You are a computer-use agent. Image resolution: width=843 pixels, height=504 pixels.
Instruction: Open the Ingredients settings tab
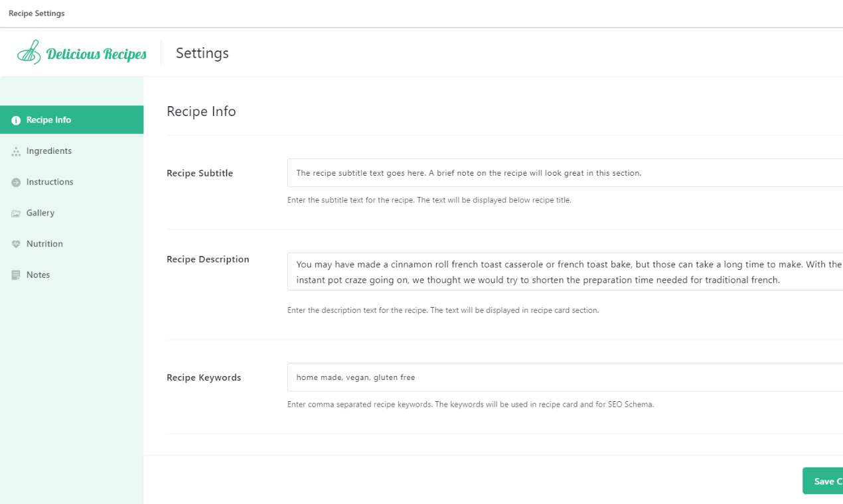(72, 151)
